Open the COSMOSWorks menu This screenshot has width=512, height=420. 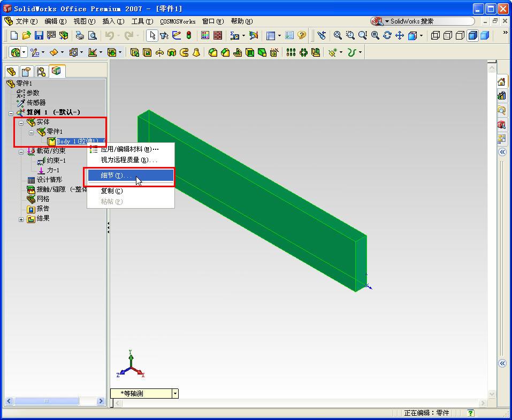pyautogui.click(x=178, y=21)
